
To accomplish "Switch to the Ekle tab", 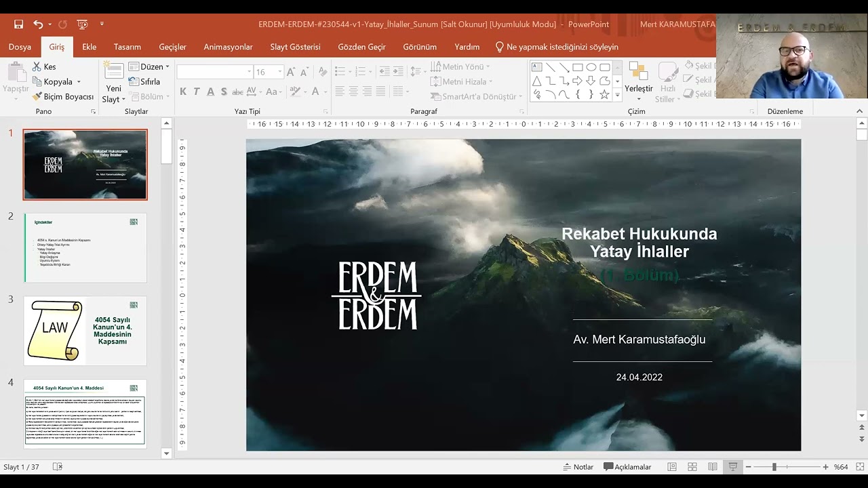I will pyautogui.click(x=89, y=47).
